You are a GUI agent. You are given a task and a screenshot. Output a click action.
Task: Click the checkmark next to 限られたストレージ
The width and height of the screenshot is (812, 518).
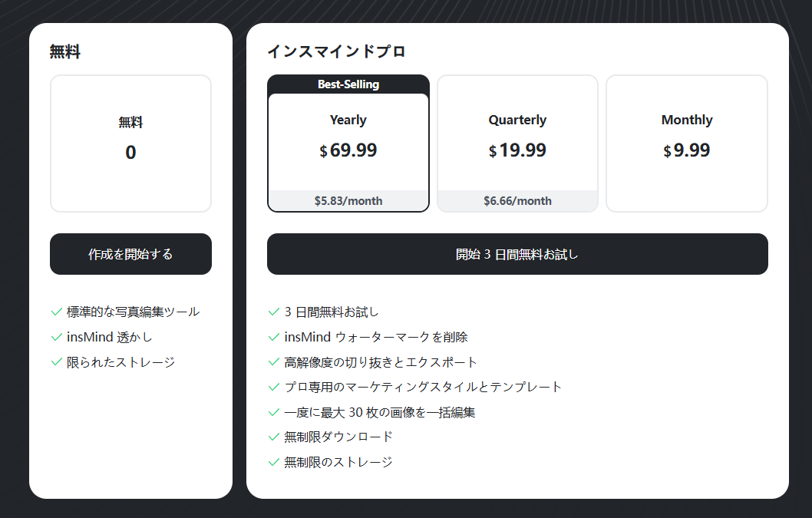(x=55, y=361)
